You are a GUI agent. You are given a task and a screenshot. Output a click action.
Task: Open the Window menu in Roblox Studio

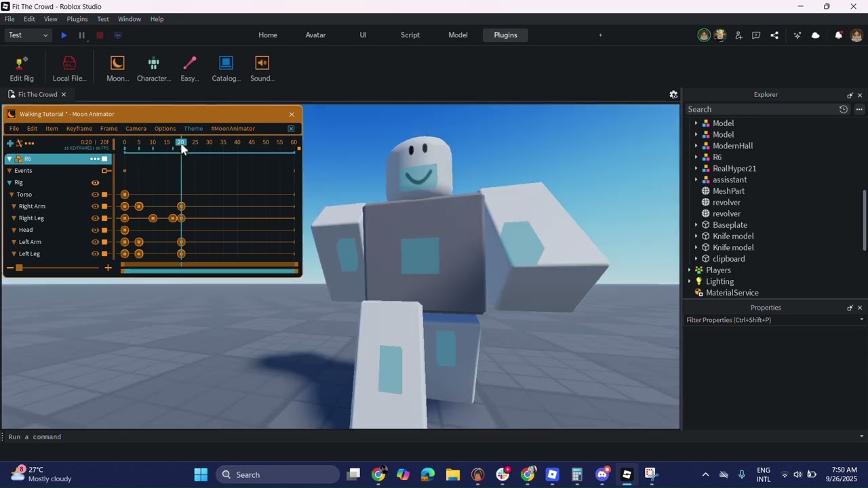130,19
